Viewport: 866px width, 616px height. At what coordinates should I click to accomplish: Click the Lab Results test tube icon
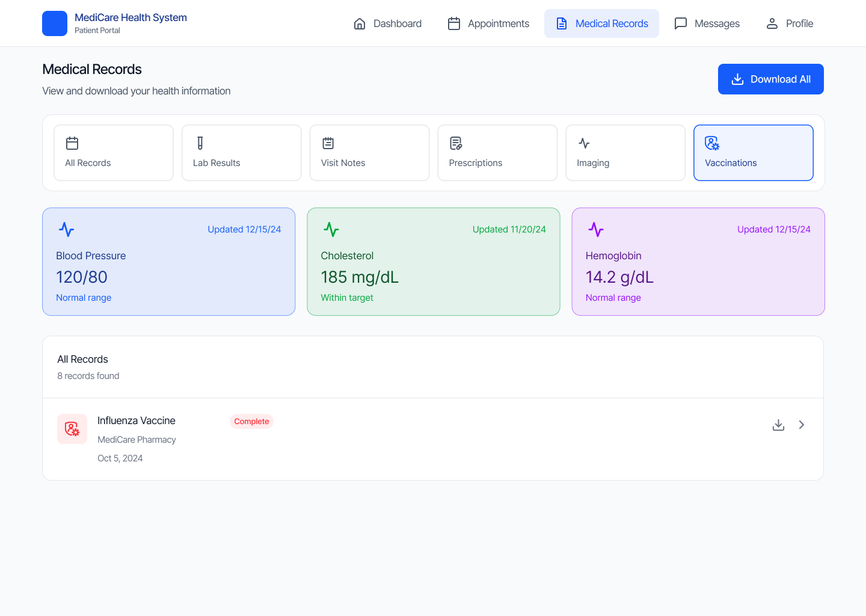(x=200, y=143)
